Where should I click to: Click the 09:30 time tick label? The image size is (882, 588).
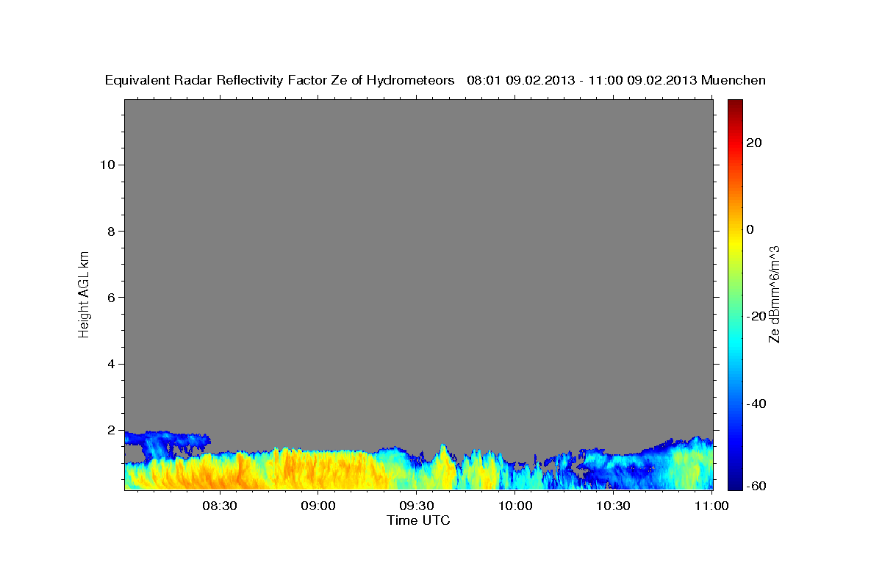[x=416, y=506]
